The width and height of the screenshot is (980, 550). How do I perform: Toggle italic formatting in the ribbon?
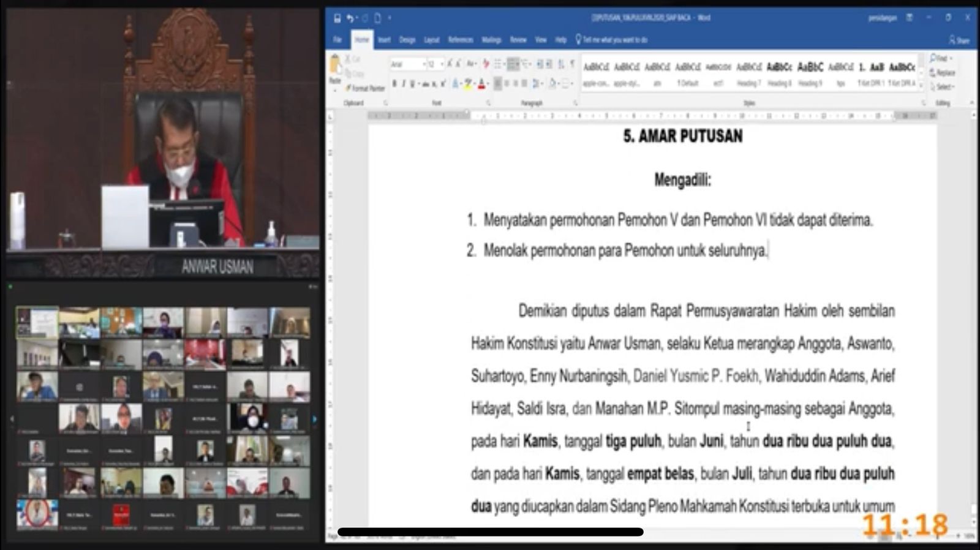(x=403, y=83)
